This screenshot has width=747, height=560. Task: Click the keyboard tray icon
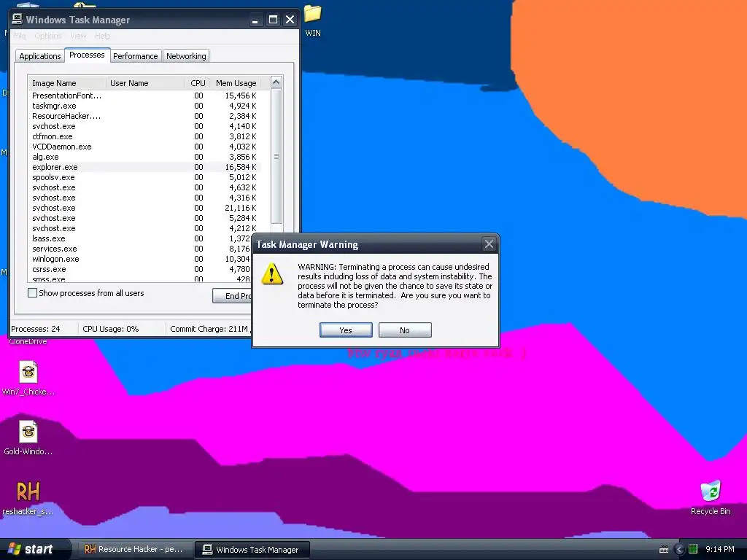click(664, 550)
